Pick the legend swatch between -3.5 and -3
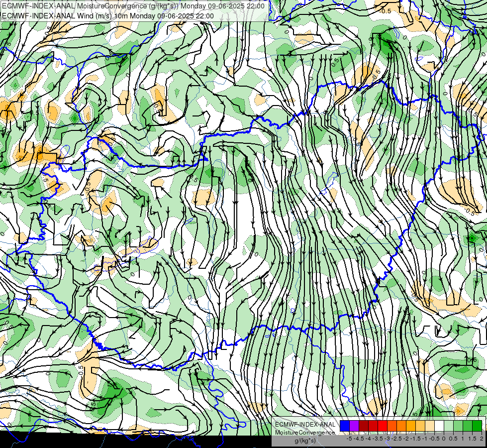487x448 pixels. pos(383,426)
